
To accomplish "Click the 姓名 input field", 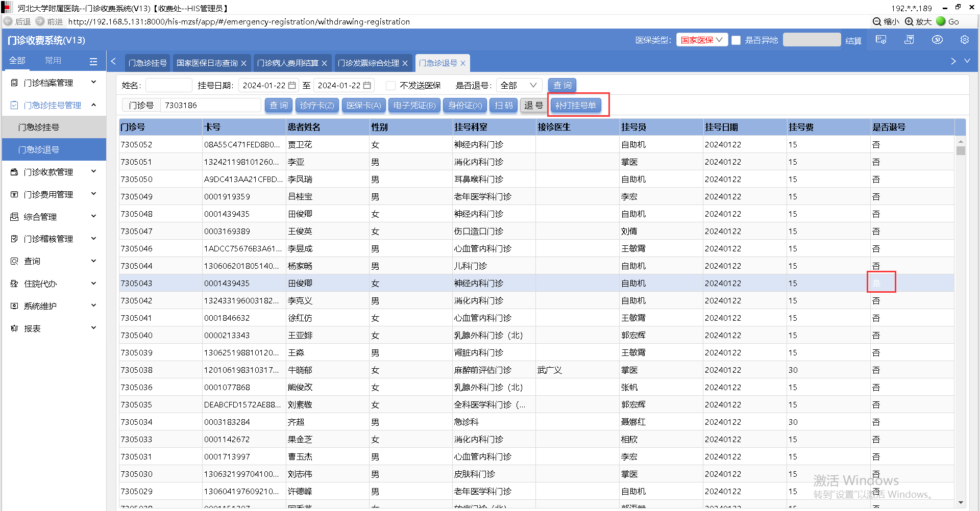I will coord(168,85).
